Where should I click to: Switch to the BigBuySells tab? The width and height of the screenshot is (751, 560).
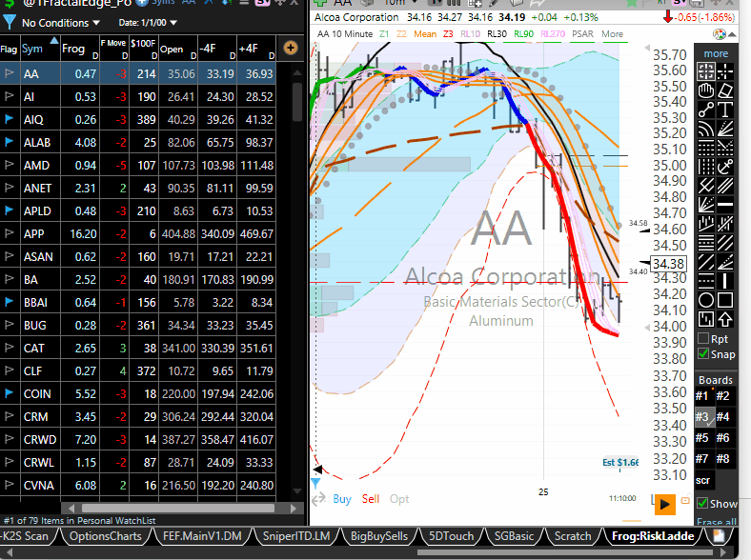pos(379,536)
